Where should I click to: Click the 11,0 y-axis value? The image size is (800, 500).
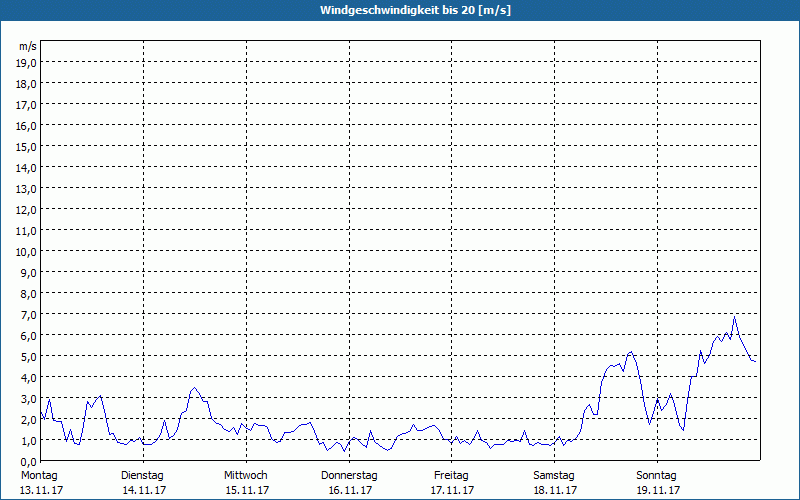click(27, 231)
